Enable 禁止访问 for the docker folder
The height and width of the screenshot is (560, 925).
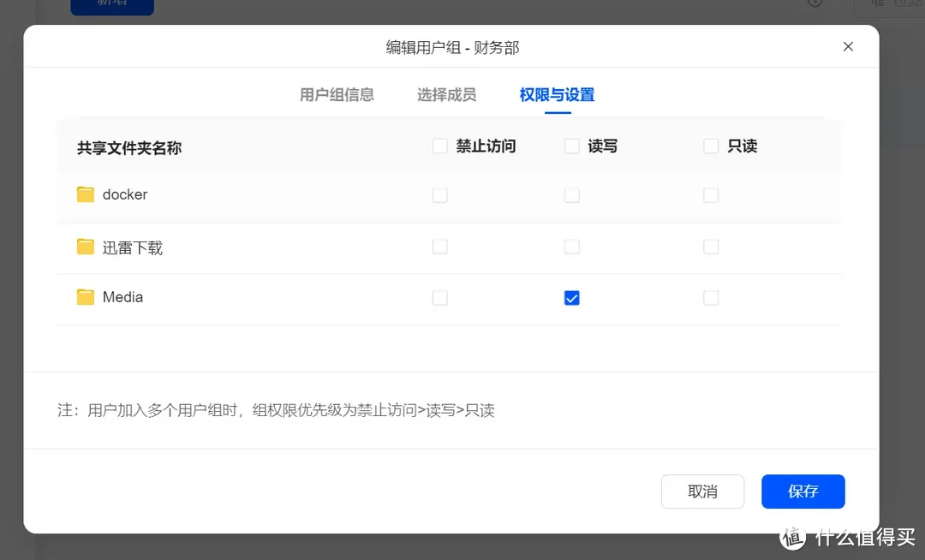click(x=439, y=194)
